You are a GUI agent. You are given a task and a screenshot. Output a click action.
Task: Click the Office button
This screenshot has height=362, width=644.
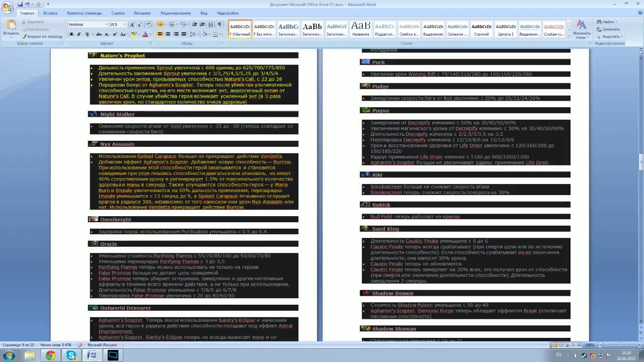click(7, 7)
